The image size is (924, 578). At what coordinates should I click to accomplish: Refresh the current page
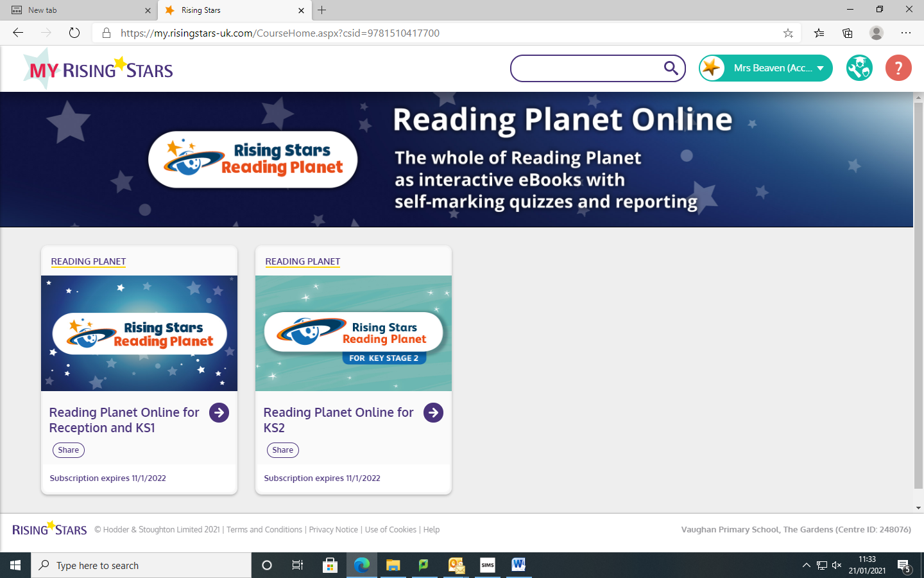point(74,33)
